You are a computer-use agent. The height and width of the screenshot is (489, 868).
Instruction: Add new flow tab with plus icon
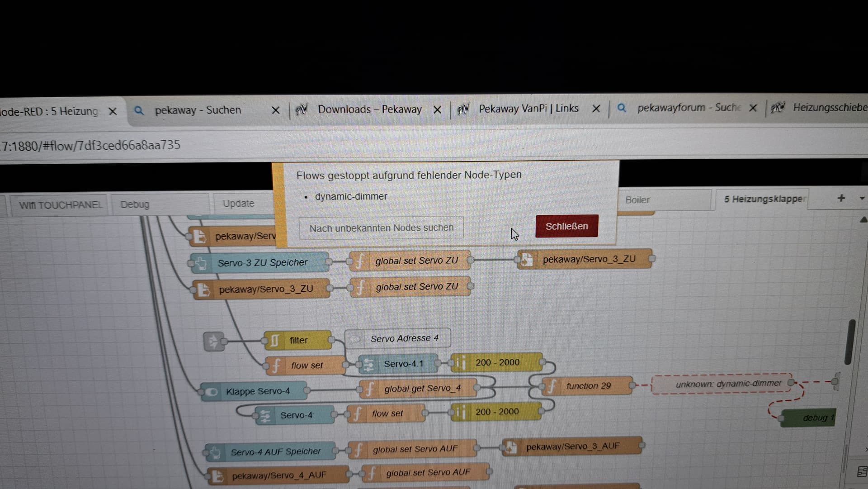click(841, 198)
